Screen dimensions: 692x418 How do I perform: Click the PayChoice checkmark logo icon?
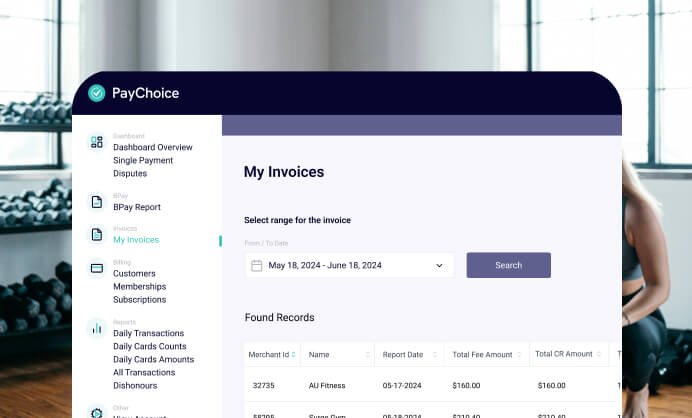click(97, 93)
